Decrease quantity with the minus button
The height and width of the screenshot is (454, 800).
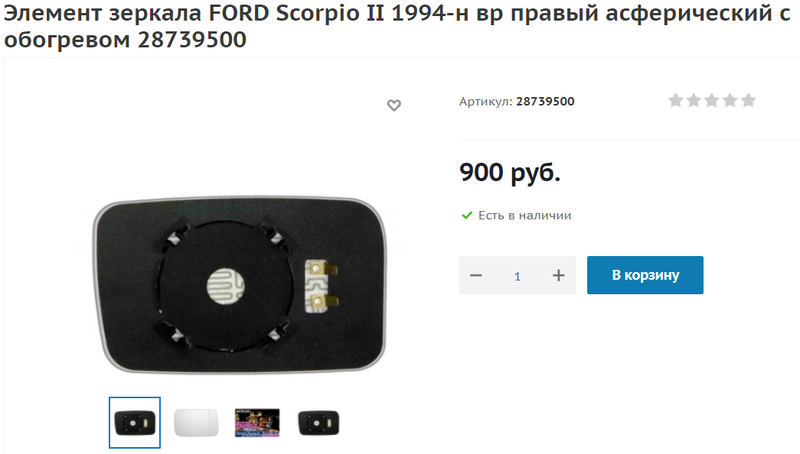[476, 275]
